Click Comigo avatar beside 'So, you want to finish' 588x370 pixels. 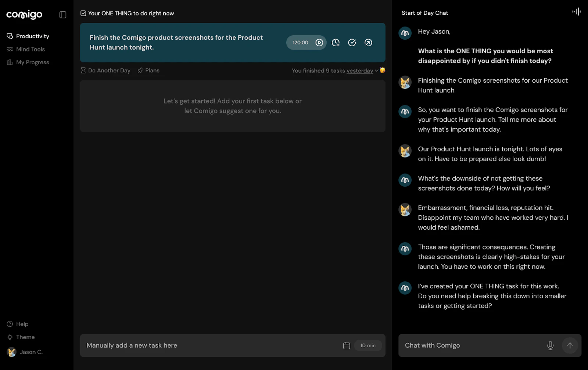405,112
